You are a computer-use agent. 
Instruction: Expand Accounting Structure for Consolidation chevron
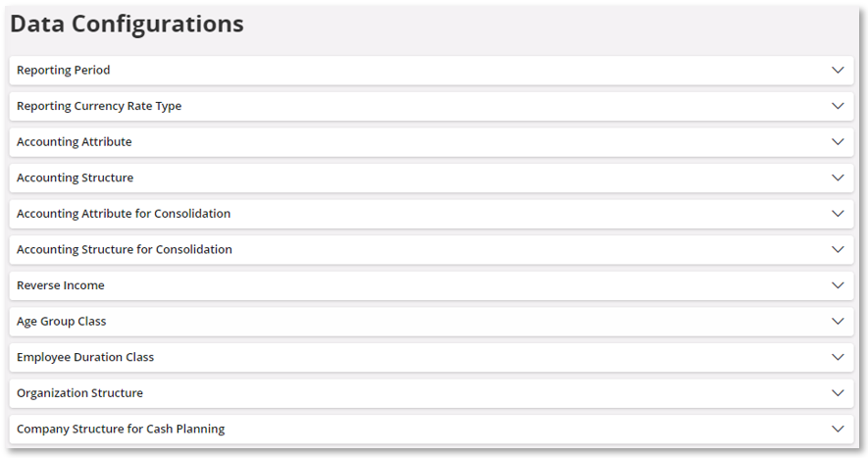838,249
